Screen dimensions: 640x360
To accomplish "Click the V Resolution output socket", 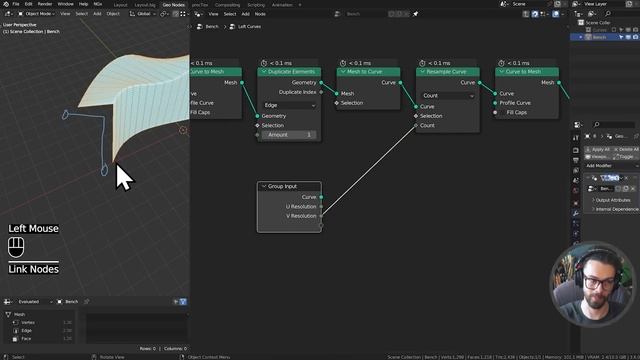I will click(x=321, y=216).
